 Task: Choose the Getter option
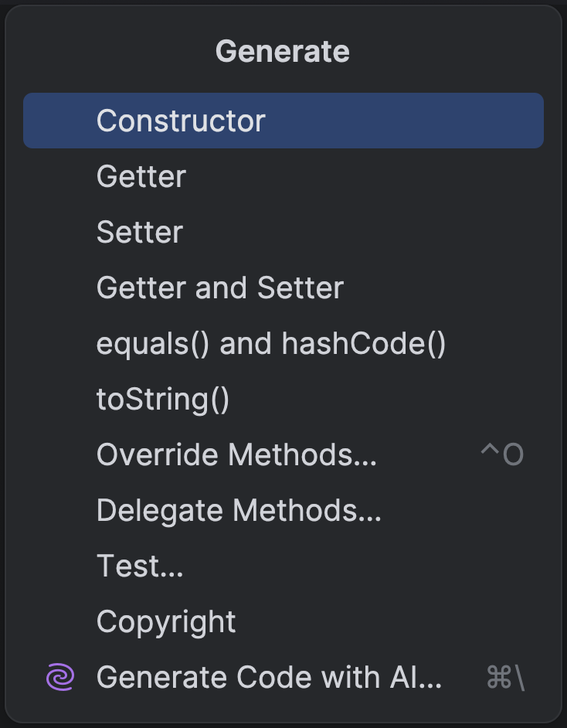(x=141, y=176)
